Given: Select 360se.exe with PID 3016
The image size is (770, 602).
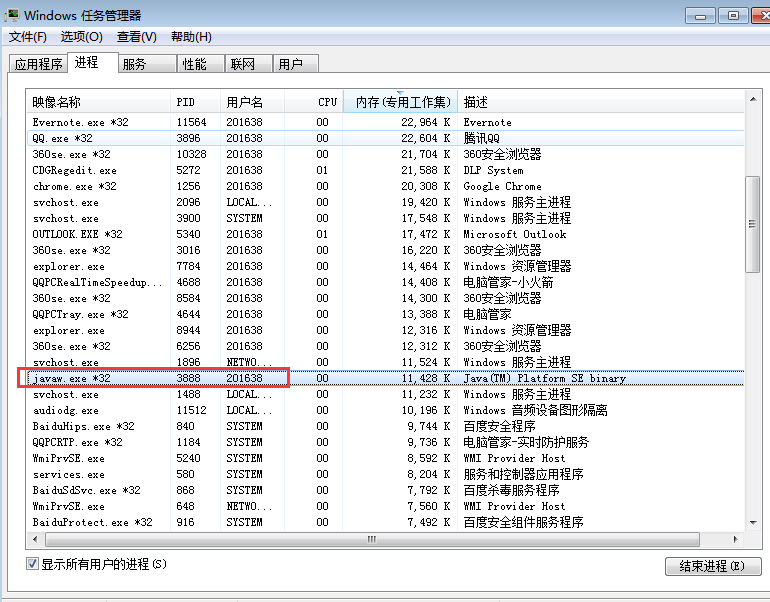Looking at the screenshot, I should 385,250.
